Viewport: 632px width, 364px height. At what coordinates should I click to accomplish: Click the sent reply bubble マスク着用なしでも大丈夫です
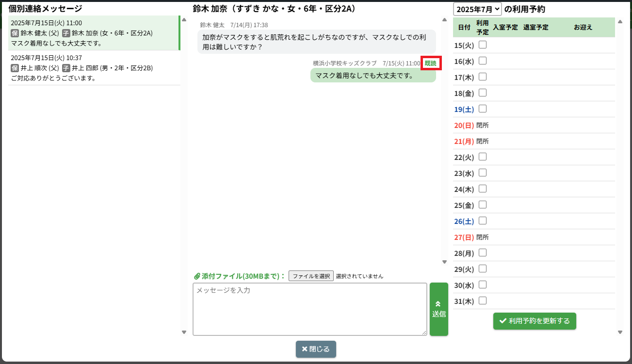pos(373,76)
